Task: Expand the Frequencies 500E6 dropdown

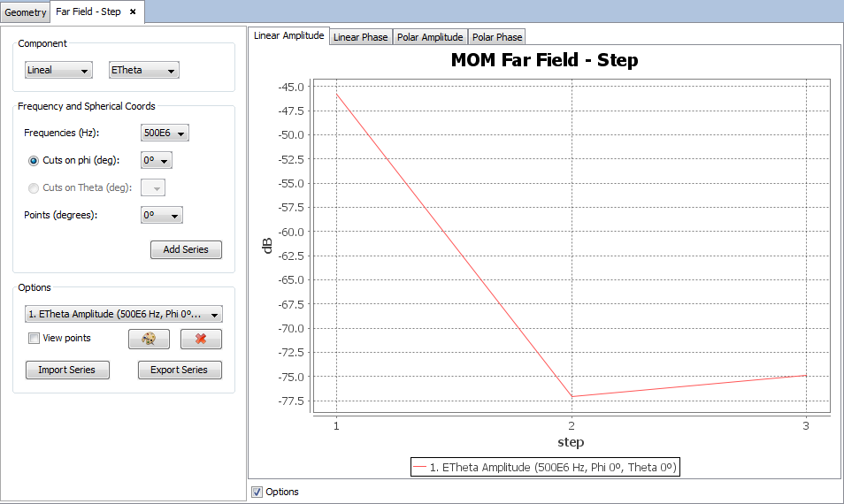Action: coord(165,134)
